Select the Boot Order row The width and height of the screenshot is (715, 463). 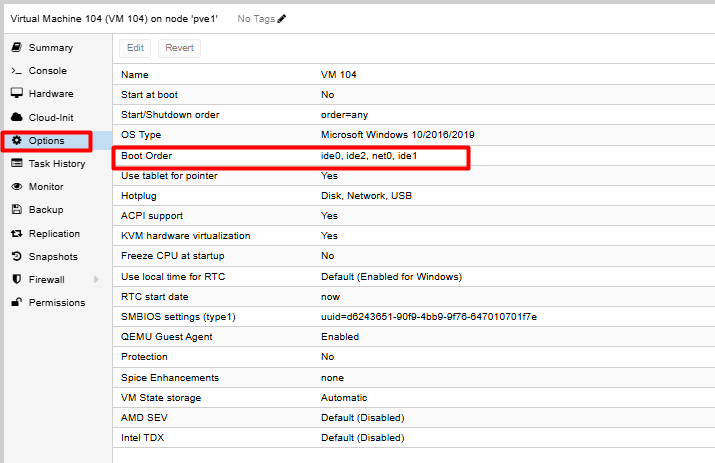414,156
